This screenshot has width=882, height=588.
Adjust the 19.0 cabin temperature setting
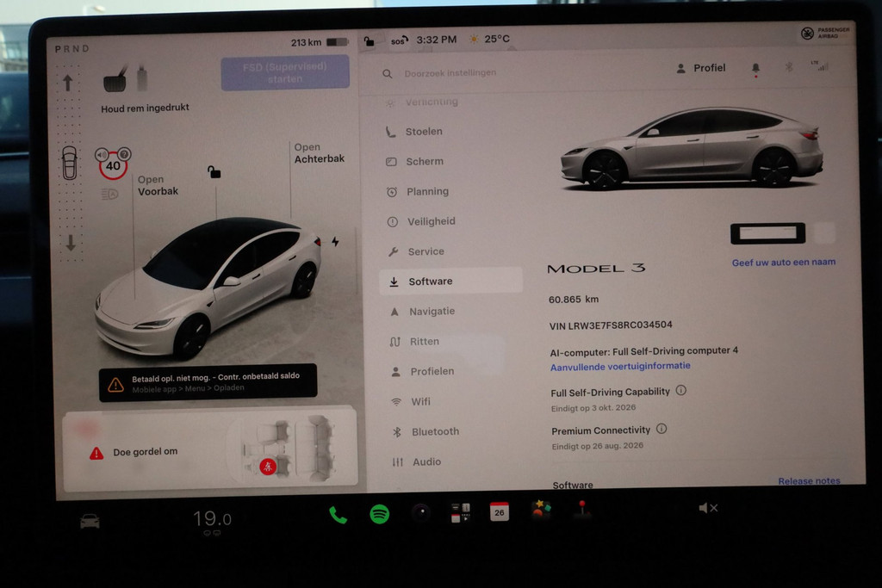click(212, 519)
